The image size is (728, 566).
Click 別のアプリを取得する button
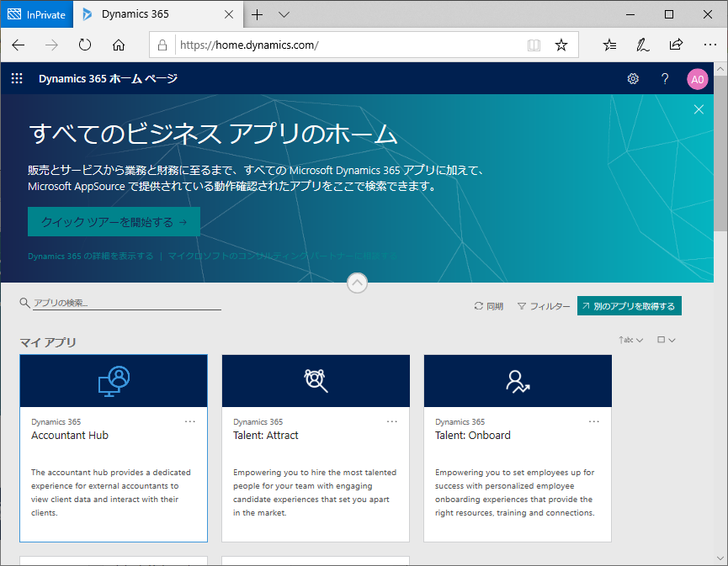pos(629,306)
